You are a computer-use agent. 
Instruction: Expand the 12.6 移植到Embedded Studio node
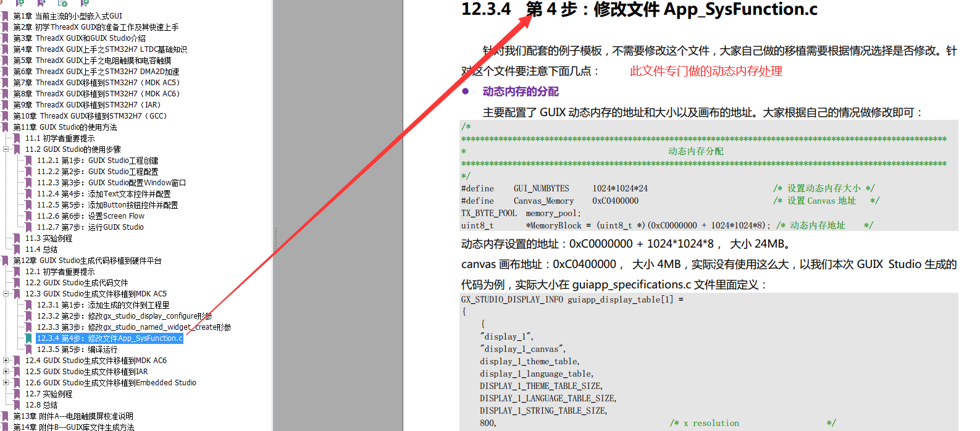6,383
